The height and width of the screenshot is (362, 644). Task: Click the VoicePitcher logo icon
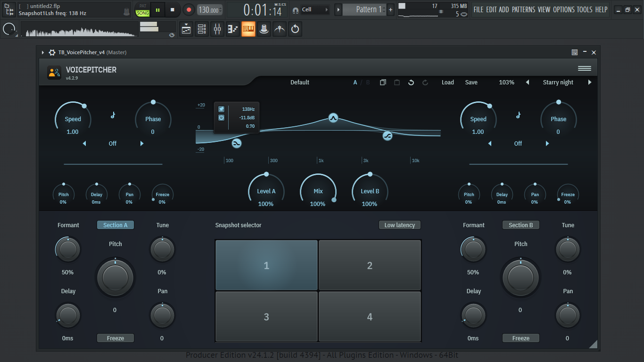pos(54,73)
